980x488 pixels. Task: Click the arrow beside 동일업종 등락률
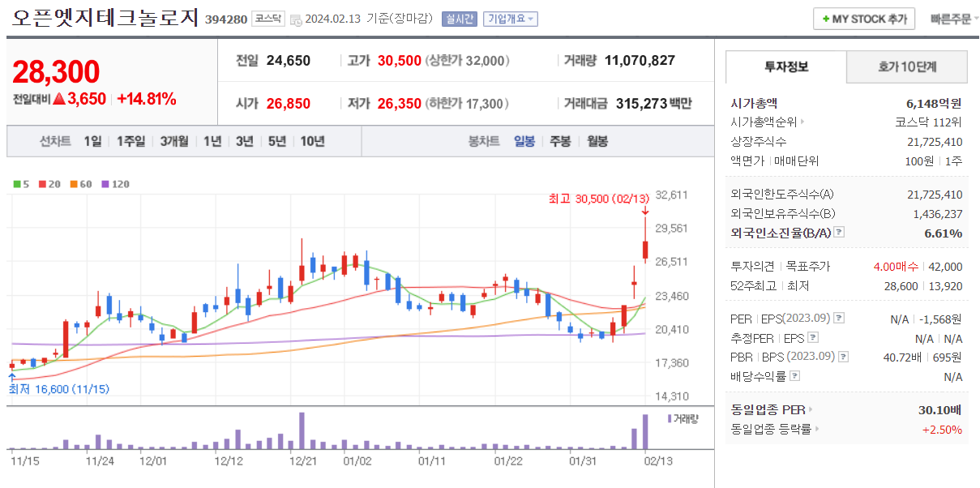pos(816,430)
